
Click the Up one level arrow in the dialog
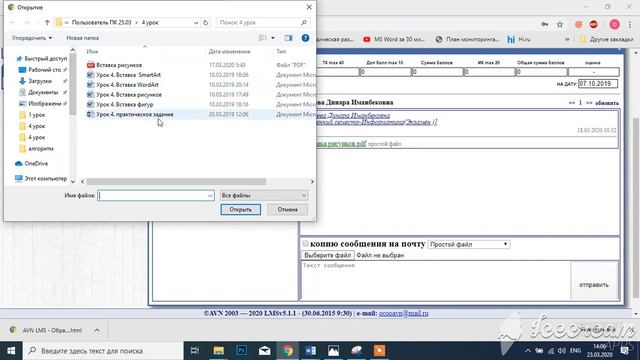47,22
